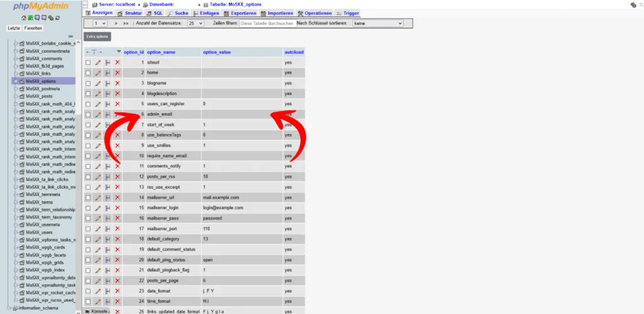The image size is (644, 314).
Task: Click the Extra options button
Action: click(97, 36)
